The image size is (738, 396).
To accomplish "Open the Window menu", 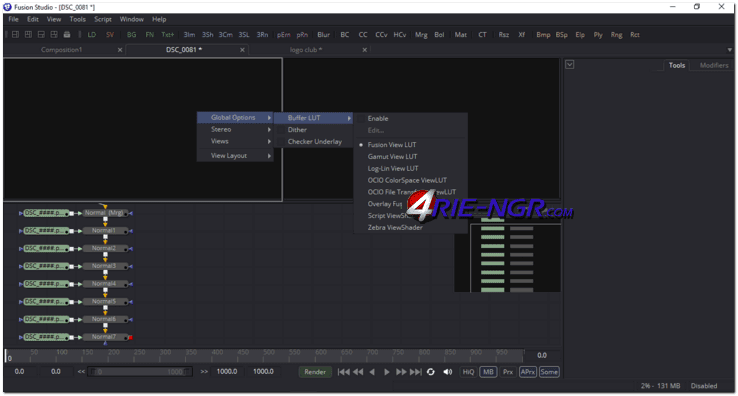I will [131, 19].
